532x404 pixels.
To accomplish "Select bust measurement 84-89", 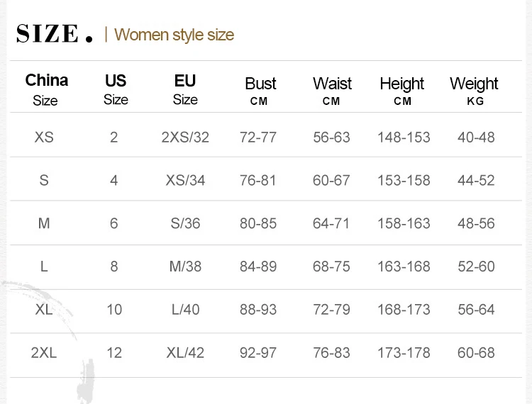I will click(258, 266).
